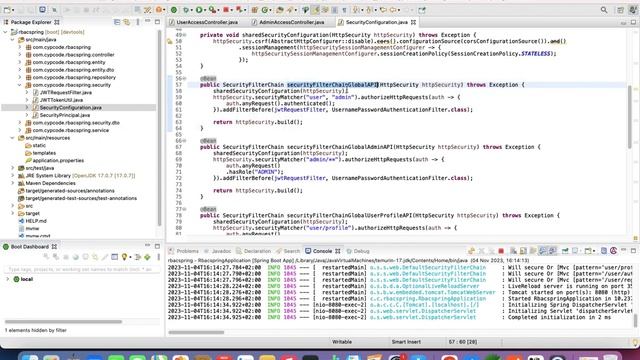Toggle Pin Console
This screenshot has width=640, height=360.
tap(565, 251)
